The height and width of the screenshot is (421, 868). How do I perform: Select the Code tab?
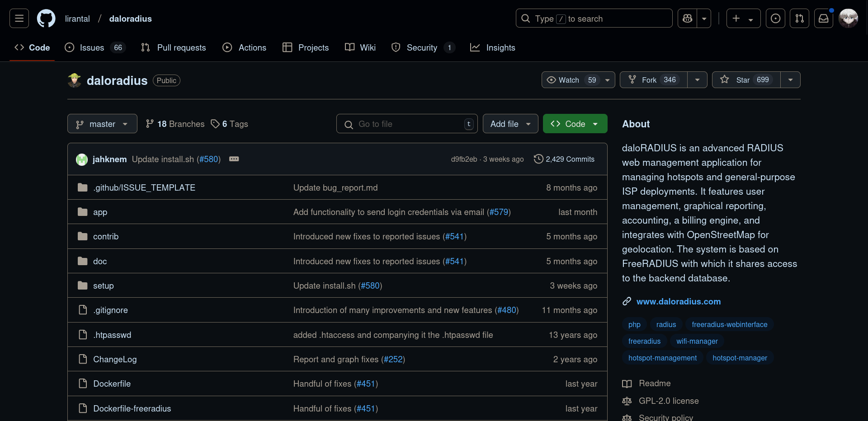(x=32, y=47)
